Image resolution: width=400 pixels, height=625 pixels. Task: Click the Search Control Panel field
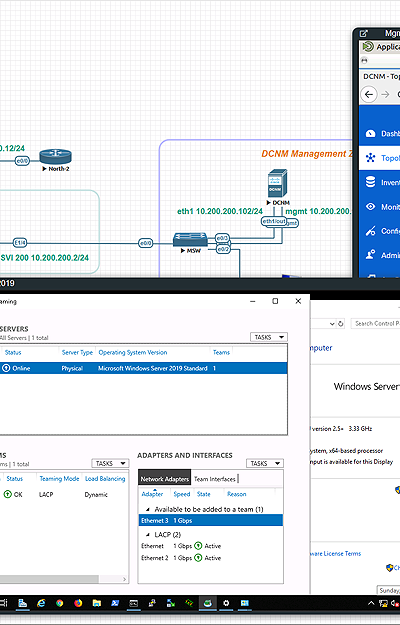pyautogui.click(x=375, y=323)
